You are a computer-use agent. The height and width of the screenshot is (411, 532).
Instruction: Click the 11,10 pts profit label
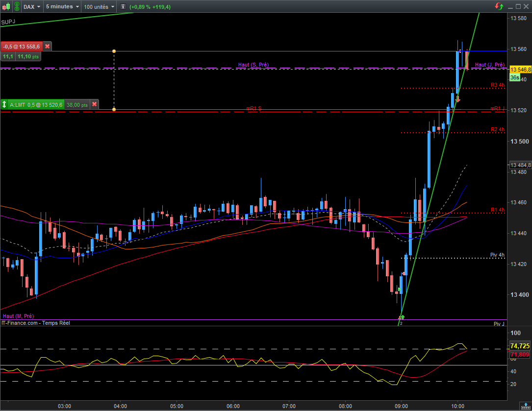point(27,57)
